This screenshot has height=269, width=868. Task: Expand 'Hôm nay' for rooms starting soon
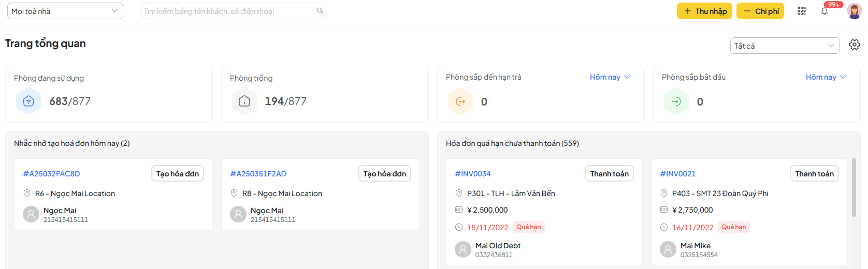coord(827,77)
